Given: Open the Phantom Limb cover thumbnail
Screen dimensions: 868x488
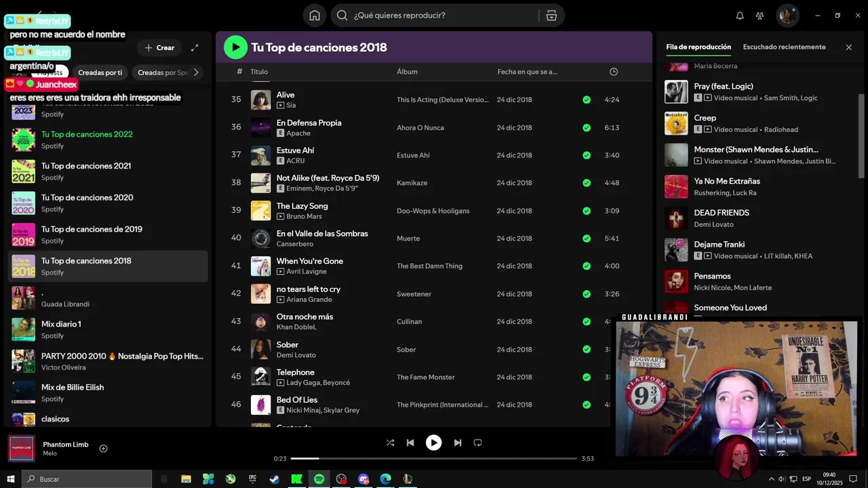Looking at the screenshot, I should point(21,449).
